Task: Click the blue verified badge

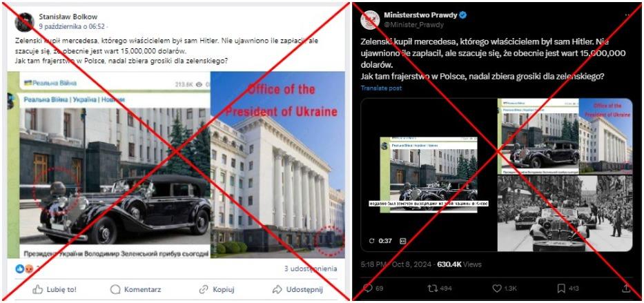Action: (463, 16)
